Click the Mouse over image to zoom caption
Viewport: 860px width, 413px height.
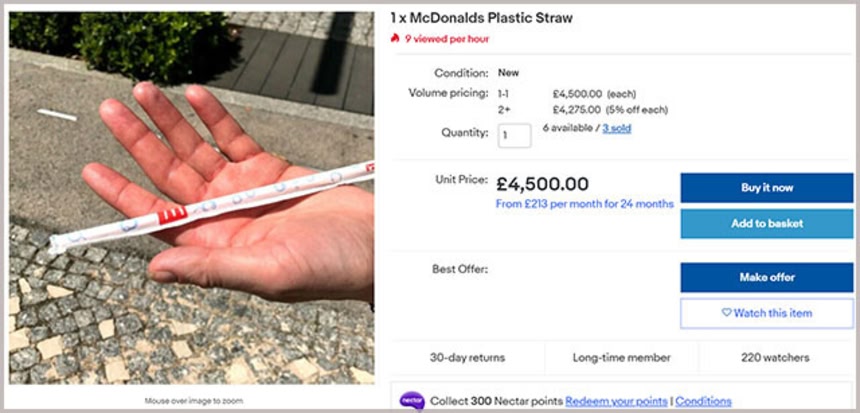coord(193,401)
